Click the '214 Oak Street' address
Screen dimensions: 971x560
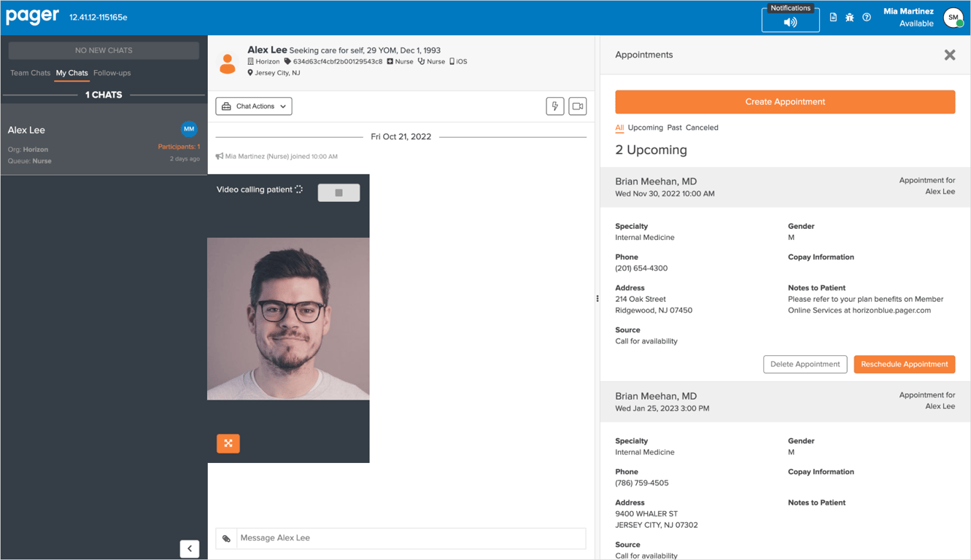tap(641, 299)
